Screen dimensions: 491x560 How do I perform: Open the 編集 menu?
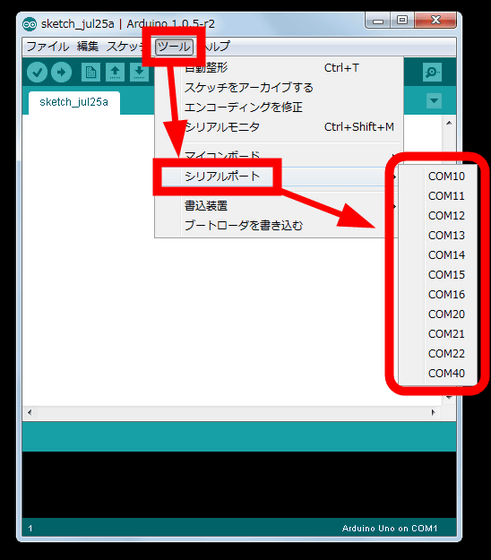tap(87, 46)
